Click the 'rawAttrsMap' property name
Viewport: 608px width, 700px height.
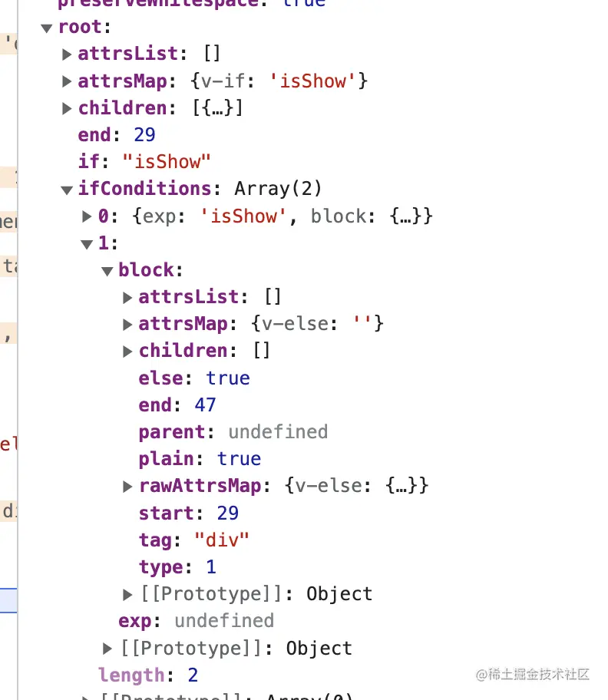(200, 486)
